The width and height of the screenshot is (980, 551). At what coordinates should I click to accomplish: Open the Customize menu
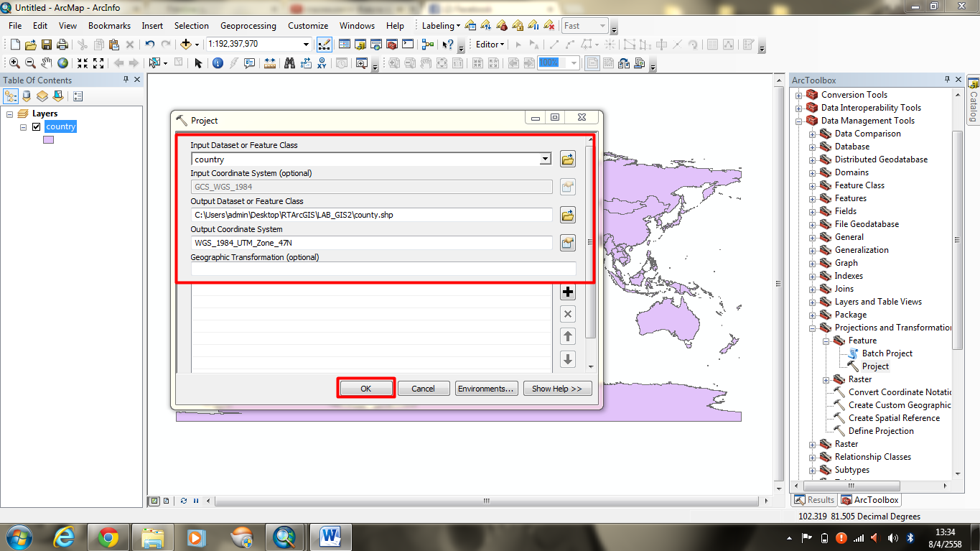coord(308,25)
